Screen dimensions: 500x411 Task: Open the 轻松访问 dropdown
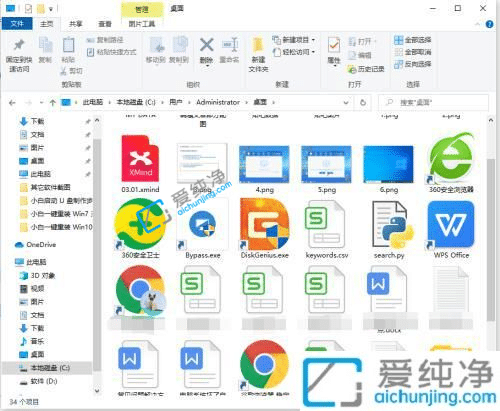point(294,52)
